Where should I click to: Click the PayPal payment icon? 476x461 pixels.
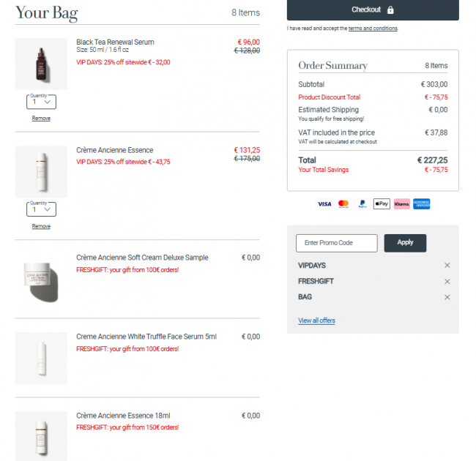(362, 204)
